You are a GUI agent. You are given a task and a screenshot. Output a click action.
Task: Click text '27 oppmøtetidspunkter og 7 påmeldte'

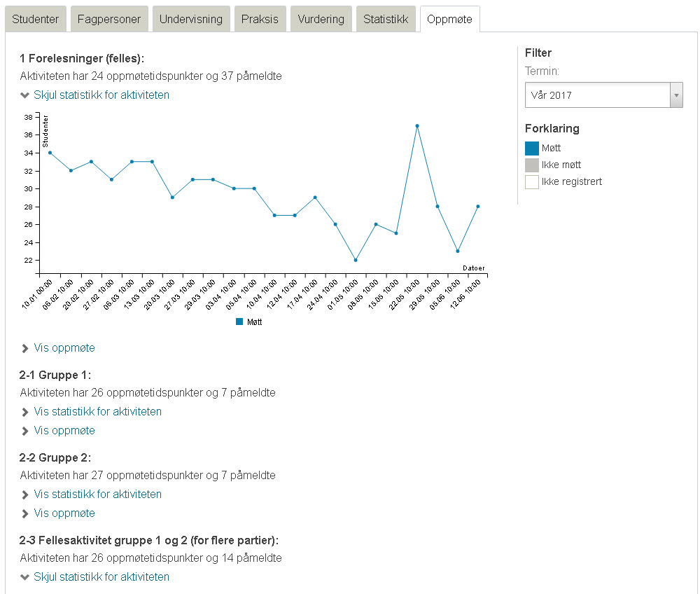click(183, 476)
